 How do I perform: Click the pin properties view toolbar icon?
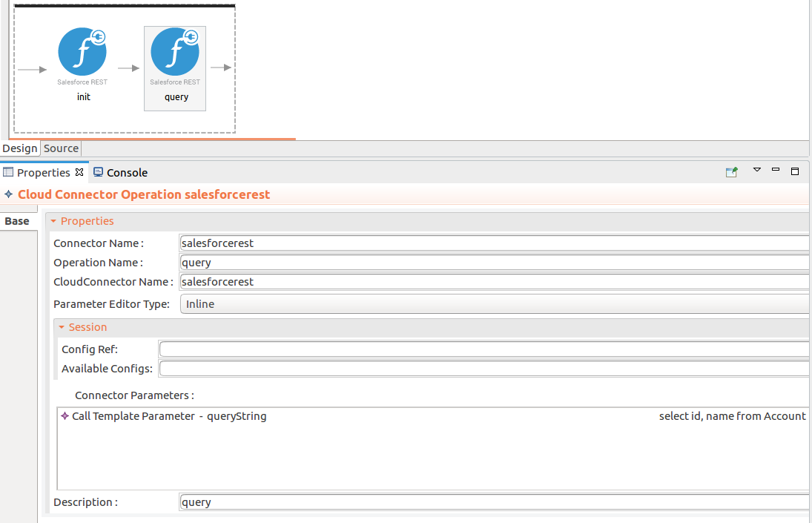pos(732,172)
